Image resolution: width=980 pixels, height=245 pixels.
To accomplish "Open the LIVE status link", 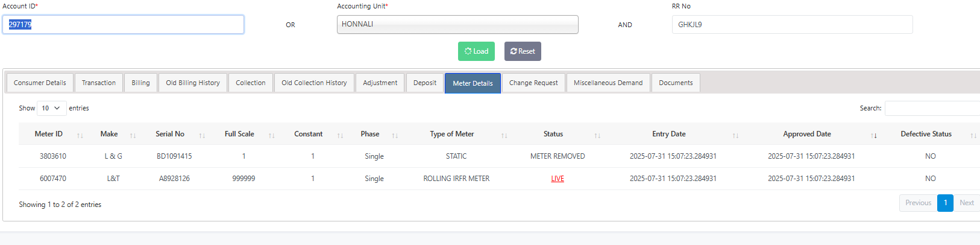I will click(x=558, y=179).
